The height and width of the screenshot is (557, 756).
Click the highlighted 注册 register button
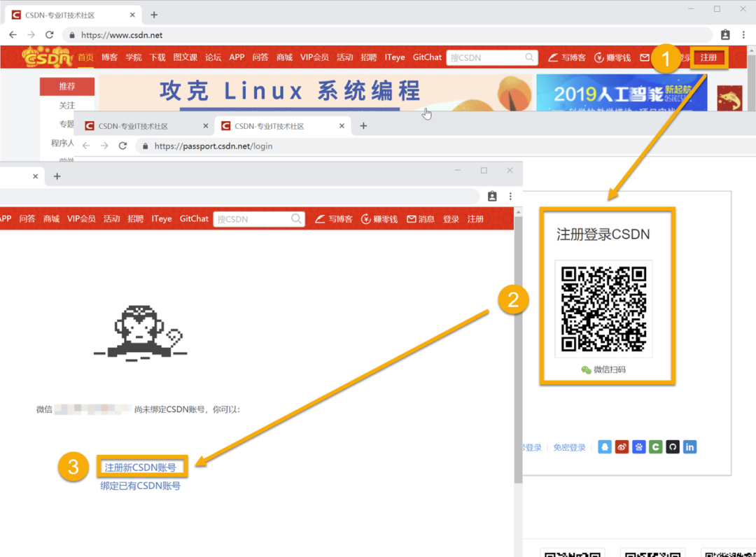click(708, 57)
